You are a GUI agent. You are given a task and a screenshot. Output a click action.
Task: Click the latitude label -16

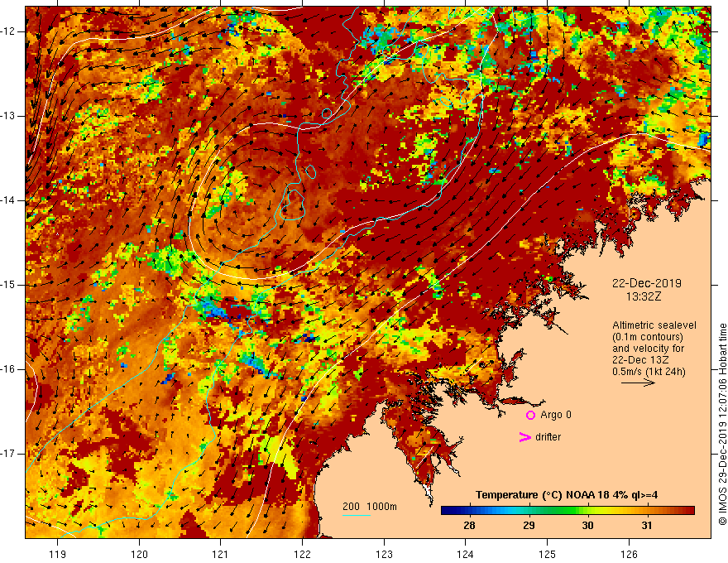(8, 369)
